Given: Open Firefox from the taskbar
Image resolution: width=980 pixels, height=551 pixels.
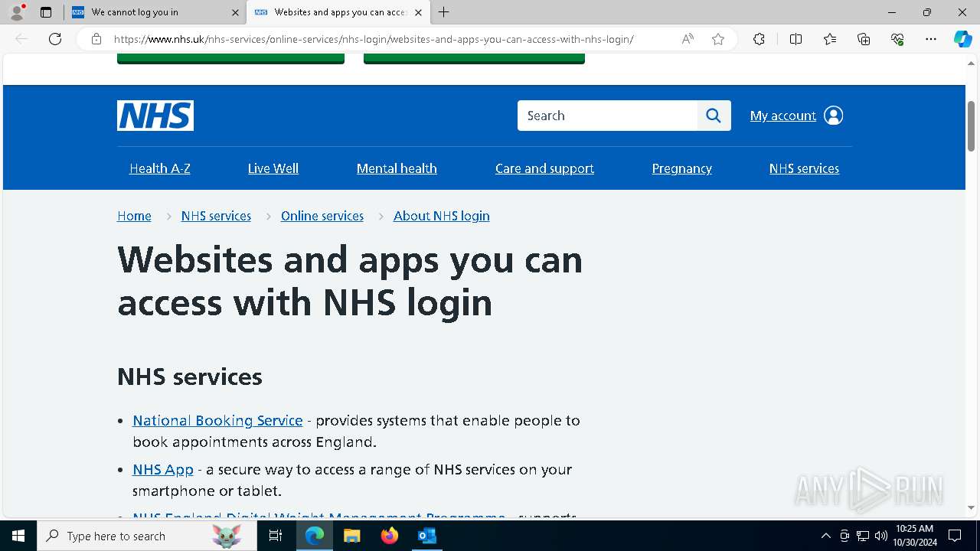Looking at the screenshot, I should (x=390, y=536).
